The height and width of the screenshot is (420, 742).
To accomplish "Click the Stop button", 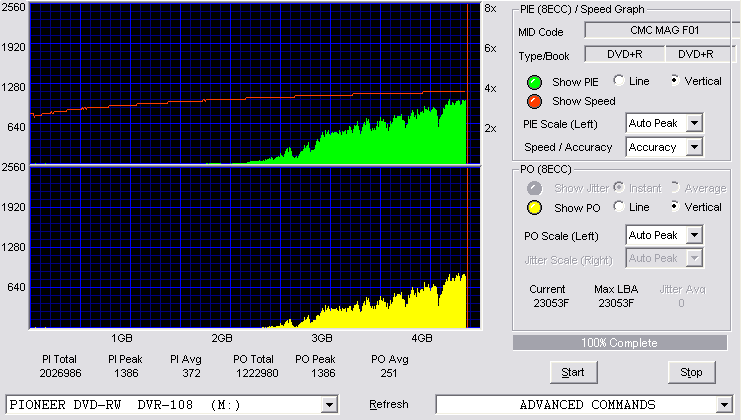I will (691, 372).
